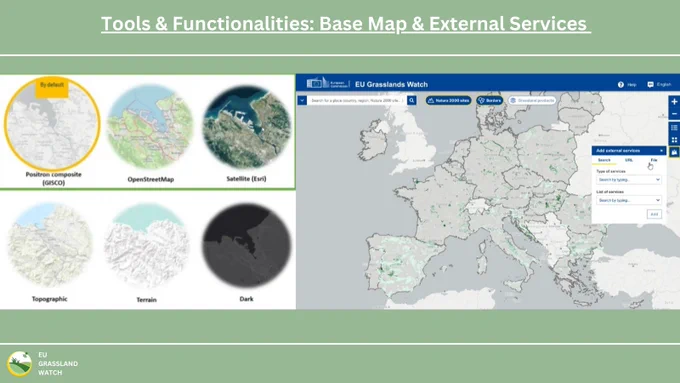
Task: Toggle the Natura 2000 sites layer
Action: [x=448, y=100]
